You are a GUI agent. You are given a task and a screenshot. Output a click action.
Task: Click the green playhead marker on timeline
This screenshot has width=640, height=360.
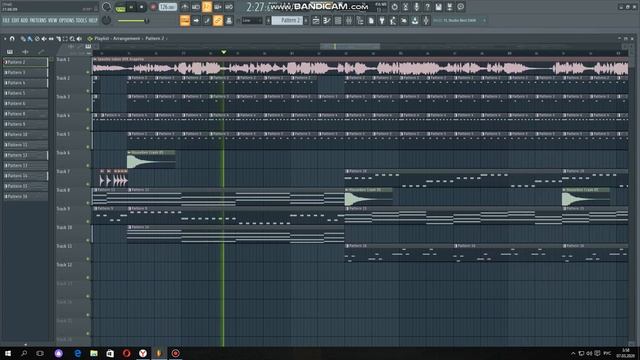point(223,52)
